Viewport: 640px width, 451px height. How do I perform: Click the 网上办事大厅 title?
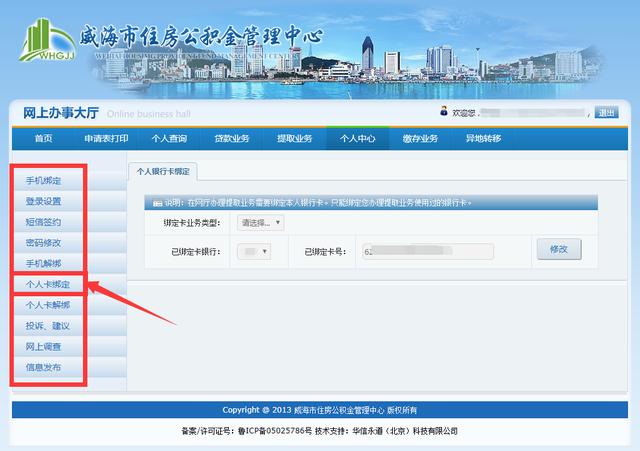coord(61,113)
